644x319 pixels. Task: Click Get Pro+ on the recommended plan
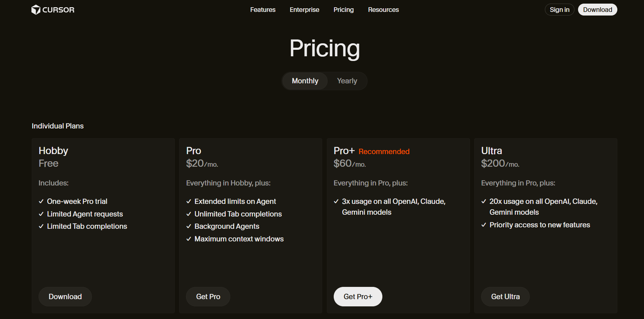(x=358, y=296)
